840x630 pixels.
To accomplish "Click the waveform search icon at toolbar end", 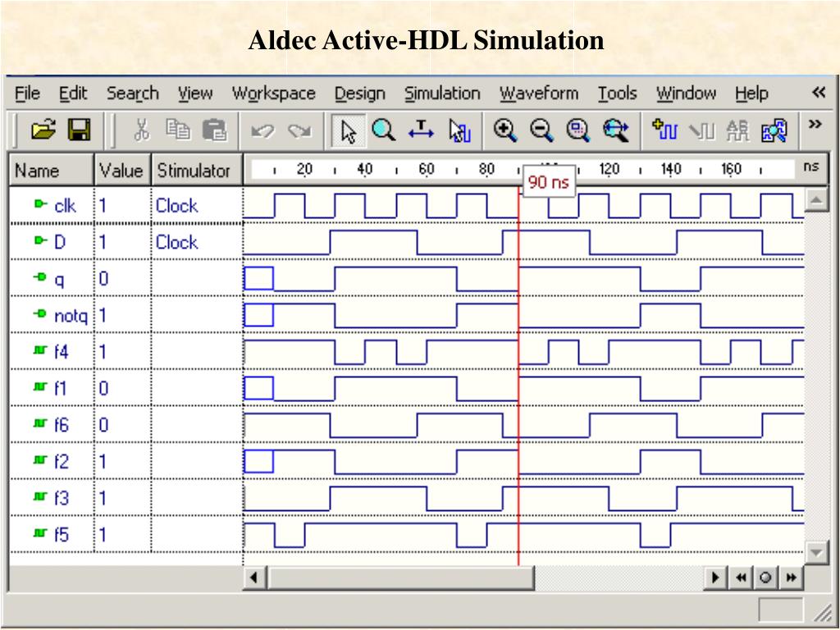I will click(774, 130).
